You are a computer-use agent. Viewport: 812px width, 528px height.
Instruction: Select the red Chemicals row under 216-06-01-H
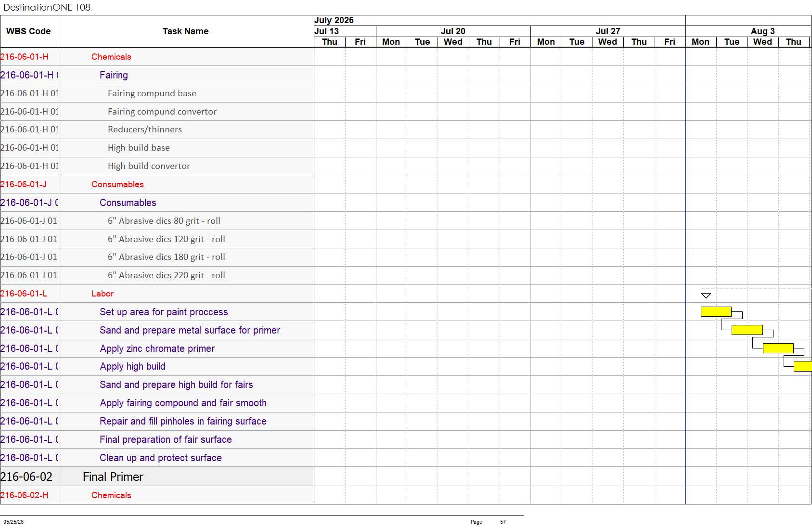(x=157, y=57)
